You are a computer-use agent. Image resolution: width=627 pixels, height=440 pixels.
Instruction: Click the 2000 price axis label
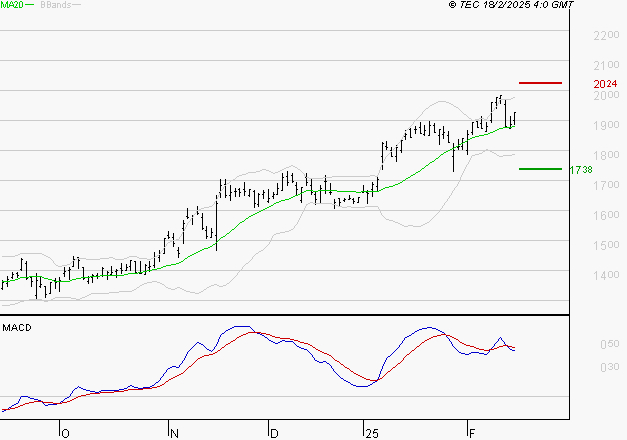tap(606, 95)
